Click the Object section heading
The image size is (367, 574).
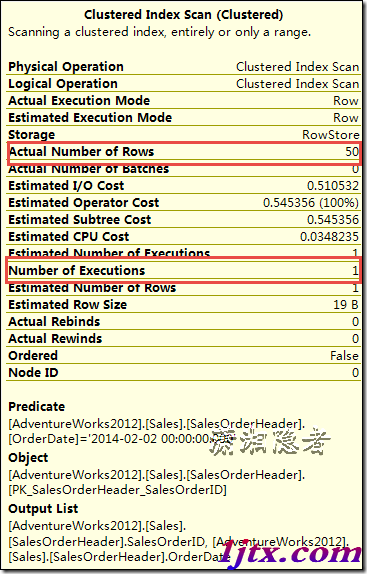28,458
